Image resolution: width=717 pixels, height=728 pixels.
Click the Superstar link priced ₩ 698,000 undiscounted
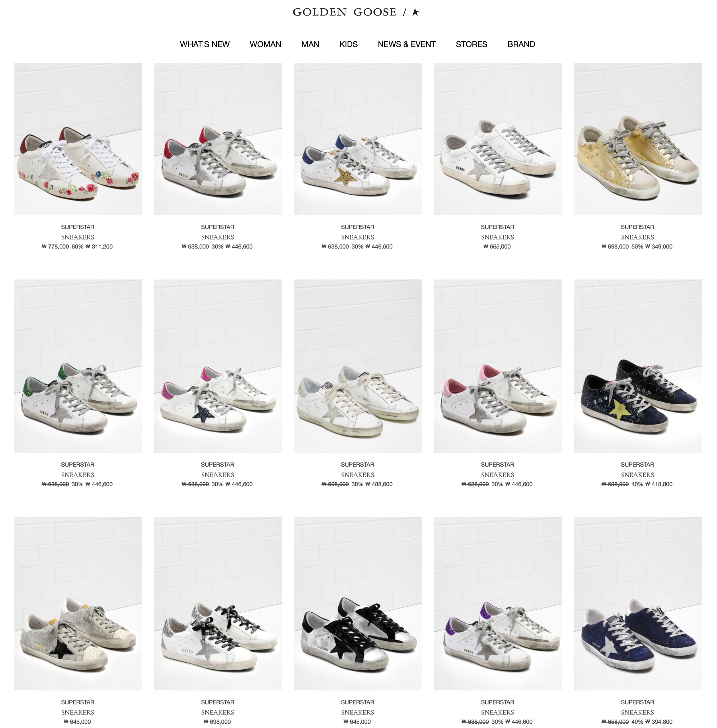217,702
